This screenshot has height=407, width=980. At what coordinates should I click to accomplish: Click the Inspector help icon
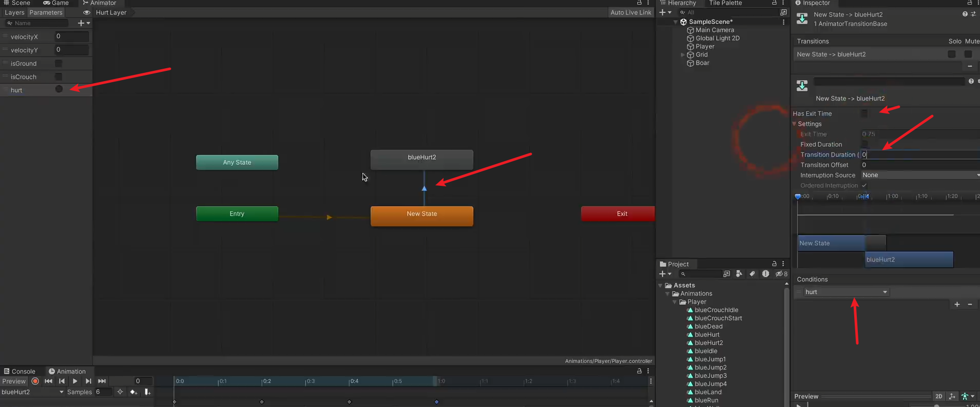(x=965, y=14)
